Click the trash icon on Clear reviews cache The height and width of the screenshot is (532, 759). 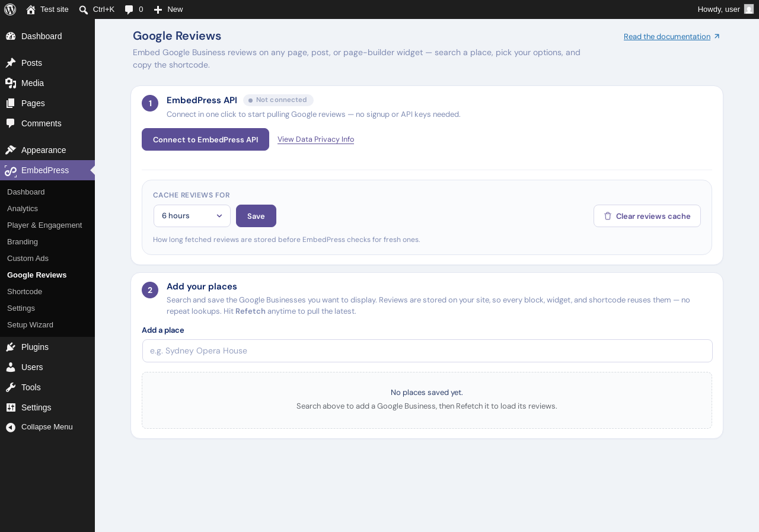(608, 216)
